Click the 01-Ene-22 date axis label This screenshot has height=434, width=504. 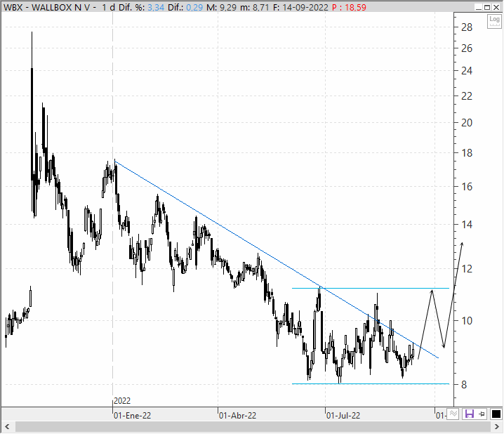tap(132, 416)
